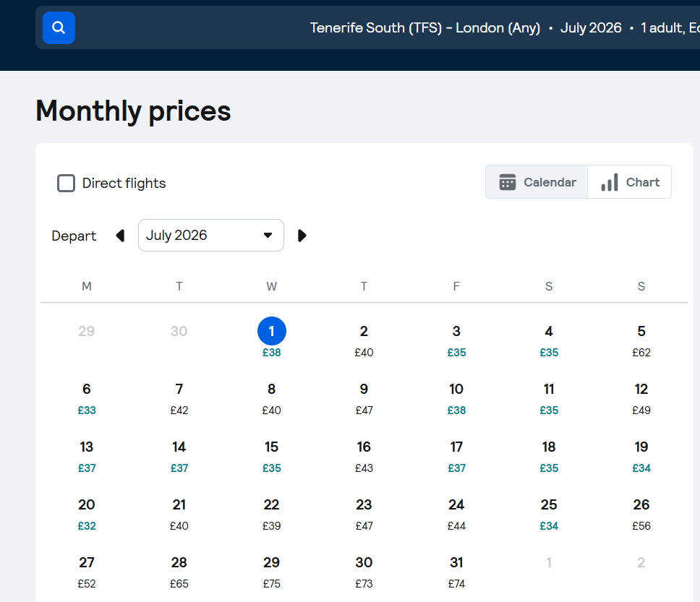Pick July 29 with £75 fare
The width and height of the screenshot is (700, 602).
272,571
